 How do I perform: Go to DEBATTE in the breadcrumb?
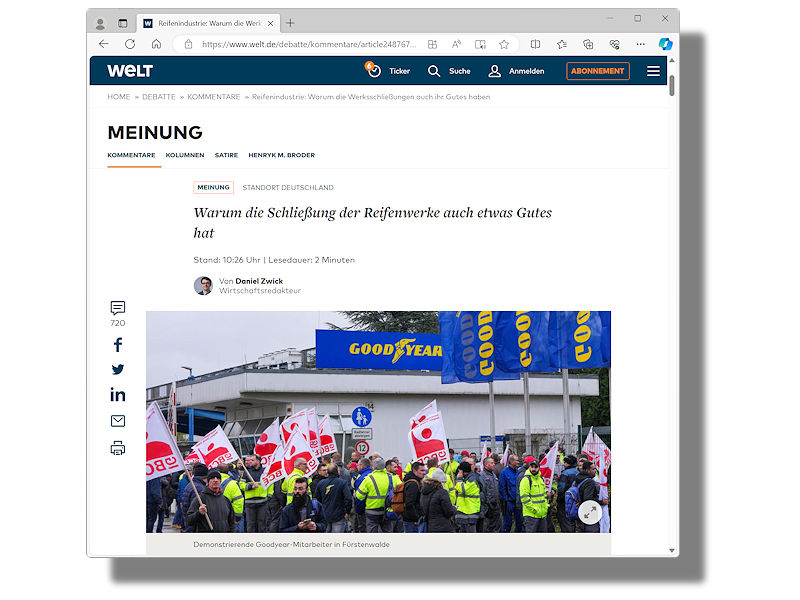[x=159, y=96]
